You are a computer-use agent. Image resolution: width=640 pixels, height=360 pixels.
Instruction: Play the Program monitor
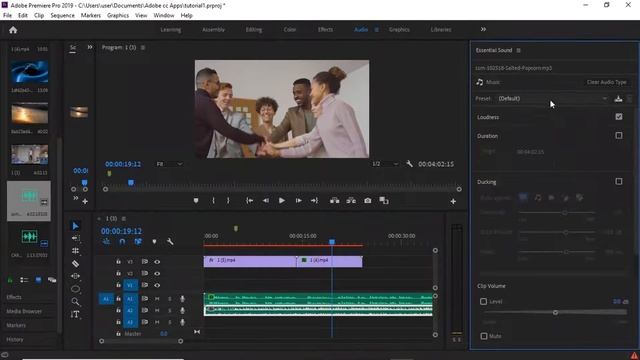tap(282, 200)
